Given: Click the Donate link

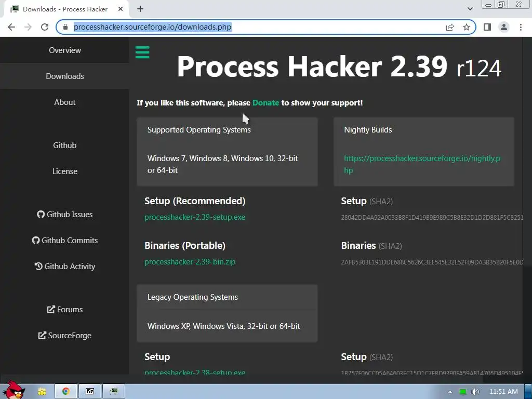Looking at the screenshot, I should (265, 103).
